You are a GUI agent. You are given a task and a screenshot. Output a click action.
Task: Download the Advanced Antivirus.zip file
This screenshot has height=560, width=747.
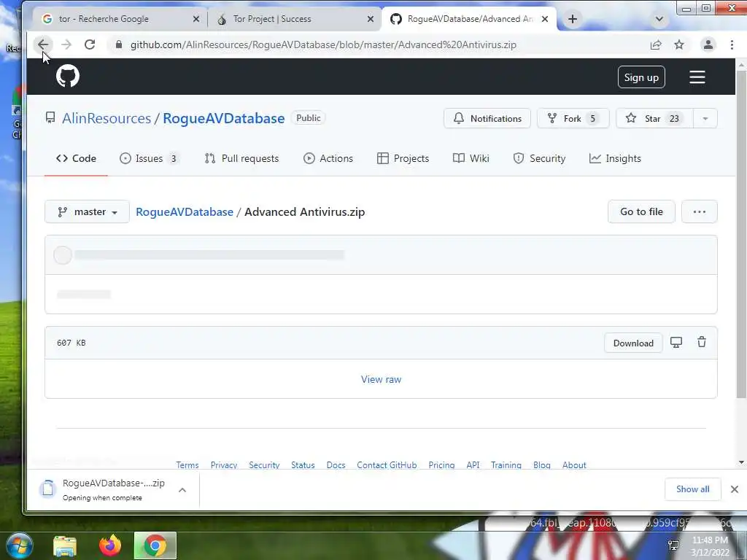click(633, 343)
